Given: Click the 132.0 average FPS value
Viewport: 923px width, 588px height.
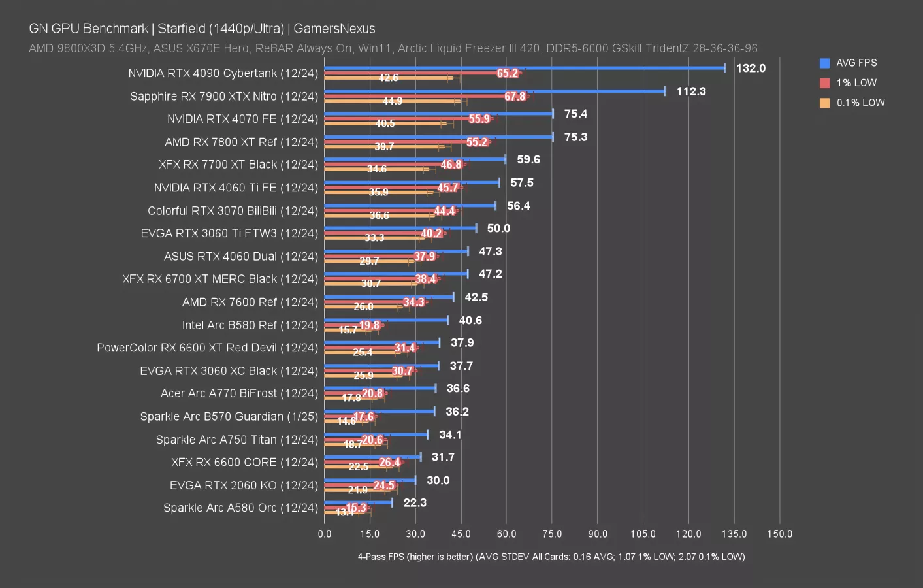Looking at the screenshot, I should click(x=751, y=69).
